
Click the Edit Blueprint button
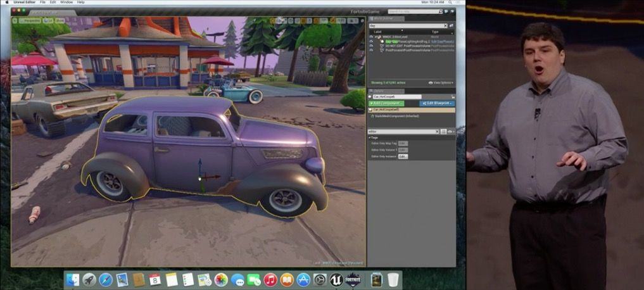436,103
